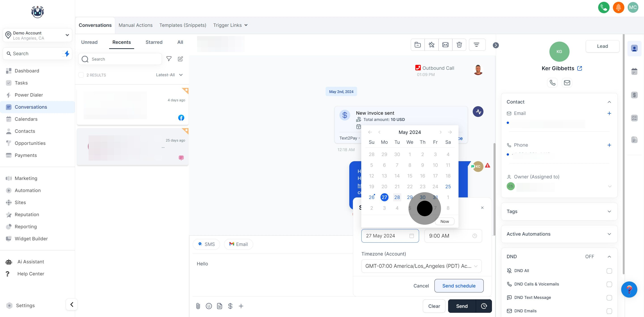Switch to the Starred tab
Viewport: 644px width, 317px height.
click(x=154, y=42)
